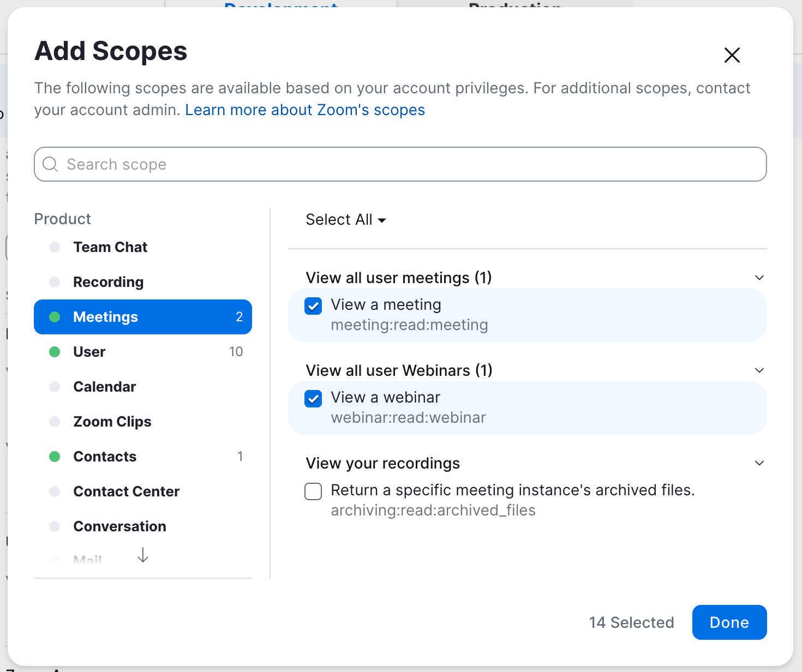
Task: Click the down arrow to scroll products
Action: 143,555
